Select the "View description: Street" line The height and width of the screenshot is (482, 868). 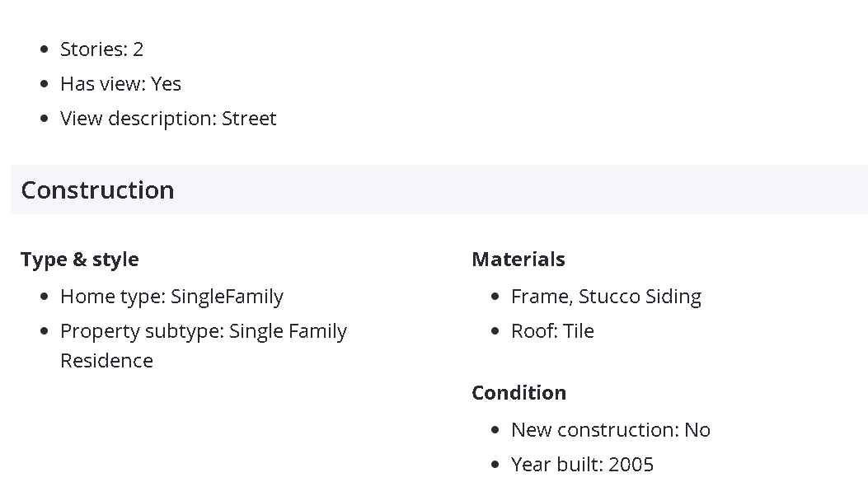pyautogui.click(x=168, y=119)
